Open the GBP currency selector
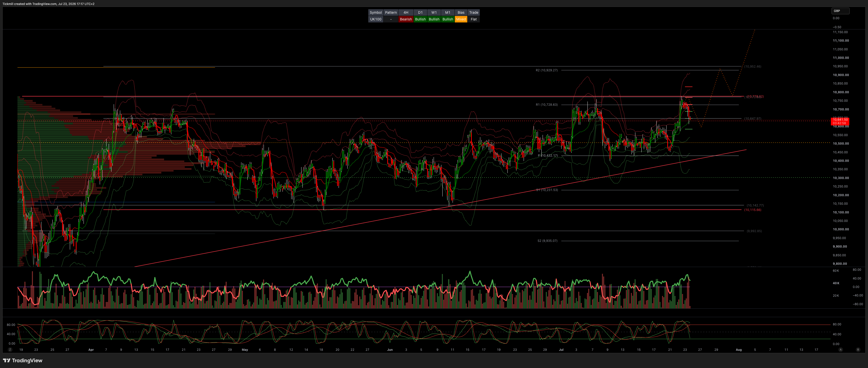The image size is (868, 368). 840,11
